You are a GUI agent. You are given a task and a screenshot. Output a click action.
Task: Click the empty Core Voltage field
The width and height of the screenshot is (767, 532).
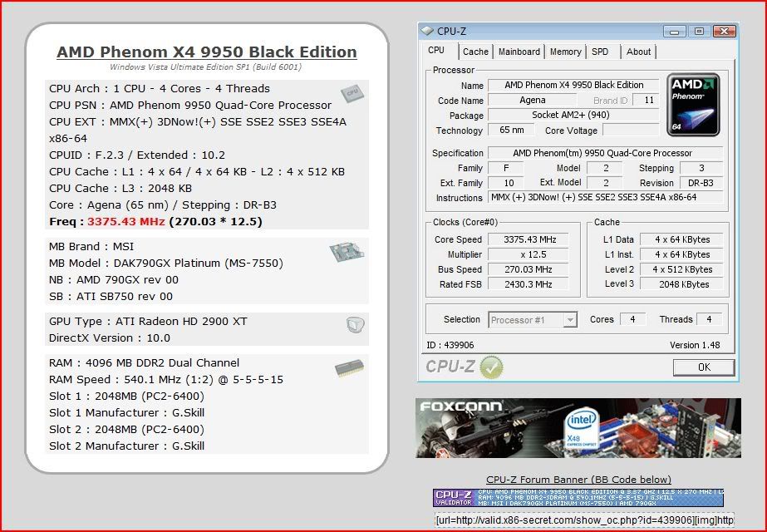pos(631,131)
